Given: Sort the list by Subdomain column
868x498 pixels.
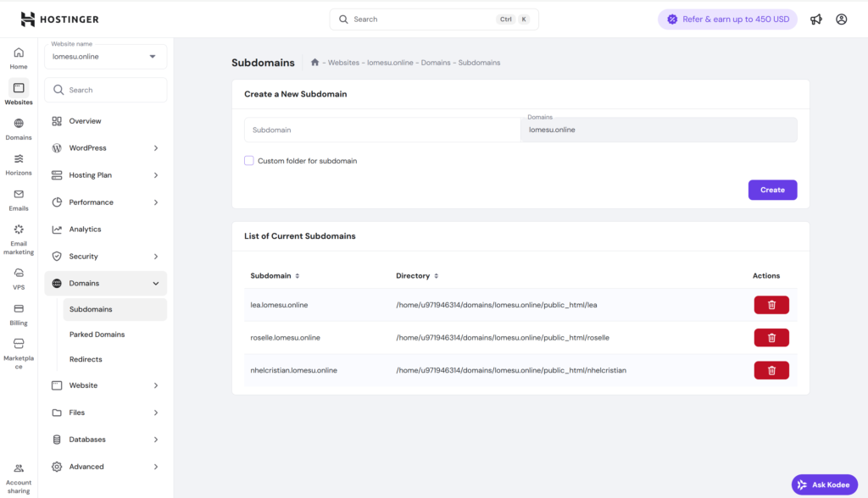Looking at the screenshot, I should coord(275,276).
